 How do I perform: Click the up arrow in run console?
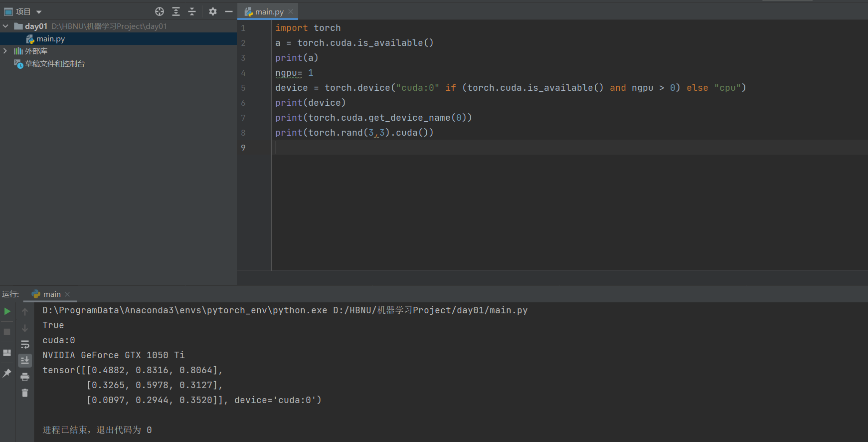[x=25, y=312]
